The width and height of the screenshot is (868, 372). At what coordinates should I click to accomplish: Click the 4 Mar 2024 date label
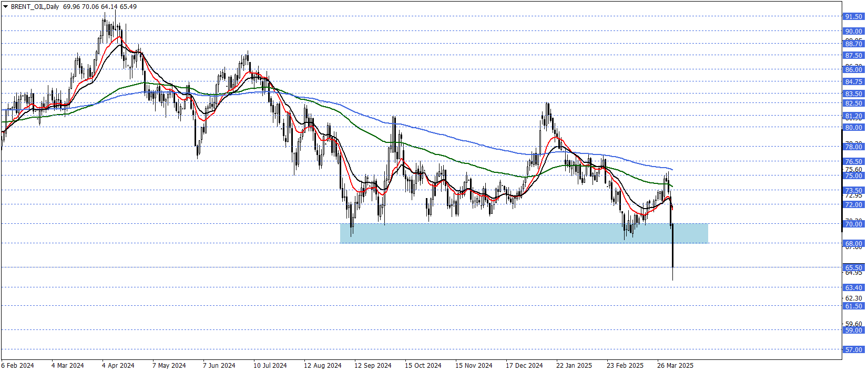tap(68, 366)
